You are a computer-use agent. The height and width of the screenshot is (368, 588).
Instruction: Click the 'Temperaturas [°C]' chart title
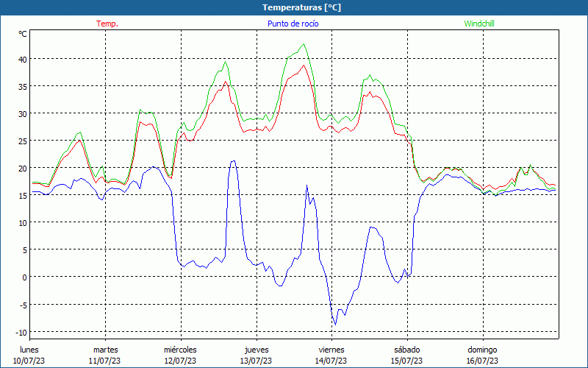coord(301,7)
